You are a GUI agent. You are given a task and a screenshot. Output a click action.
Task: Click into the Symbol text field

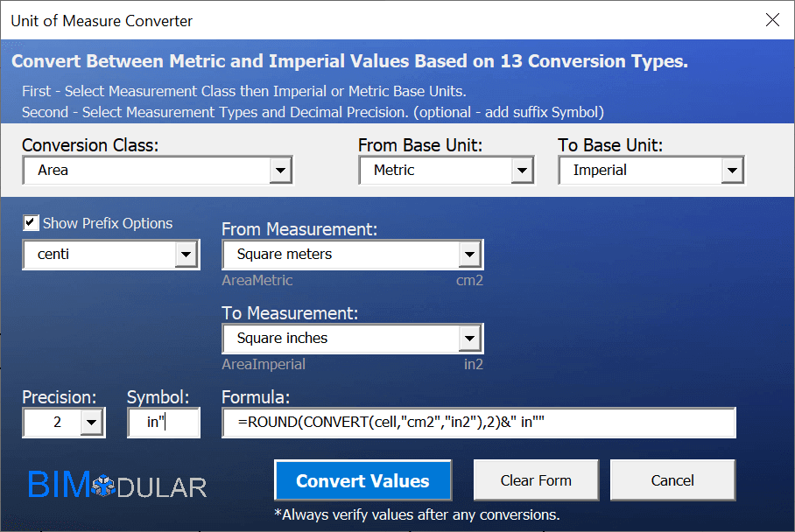coord(164,423)
